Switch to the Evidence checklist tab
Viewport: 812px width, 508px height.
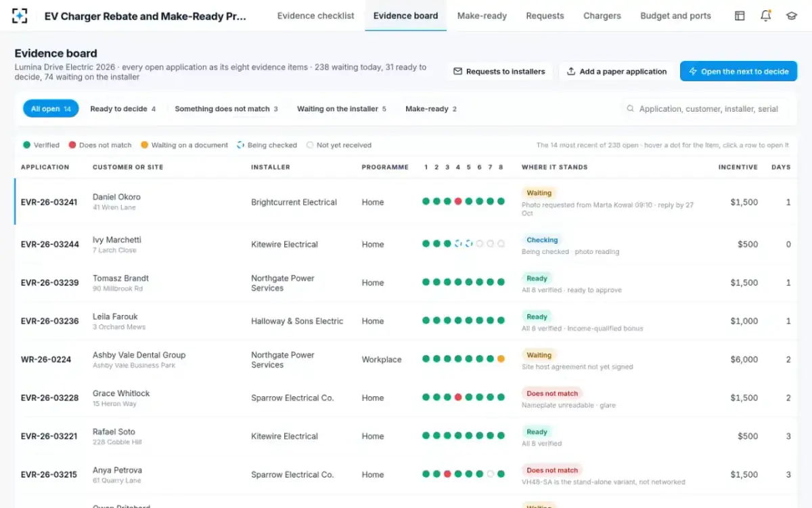(x=315, y=16)
